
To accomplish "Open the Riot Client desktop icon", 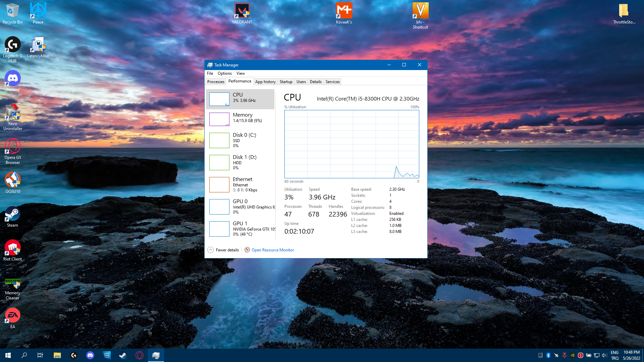I will [12, 250].
